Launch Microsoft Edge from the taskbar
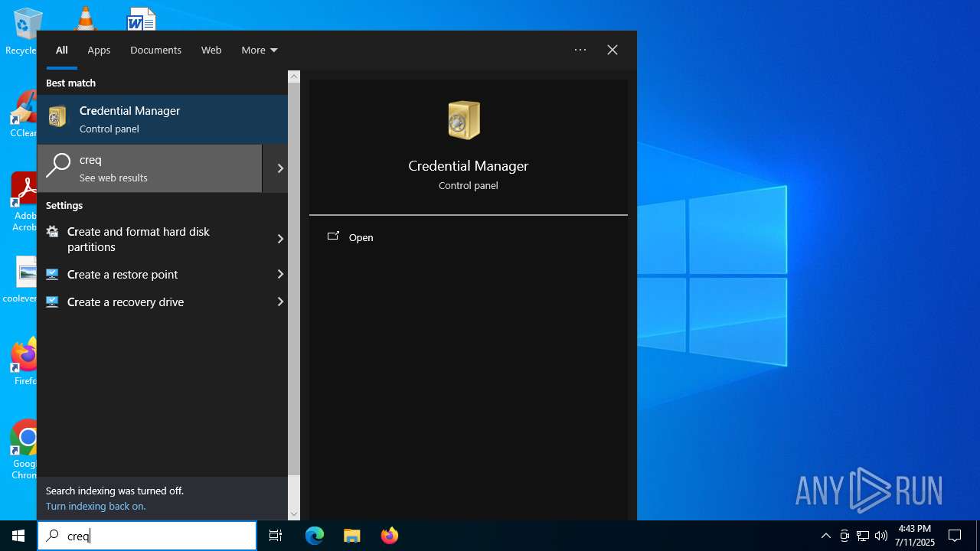Image resolution: width=980 pixels, height=551 pixels. coord(315,536)
